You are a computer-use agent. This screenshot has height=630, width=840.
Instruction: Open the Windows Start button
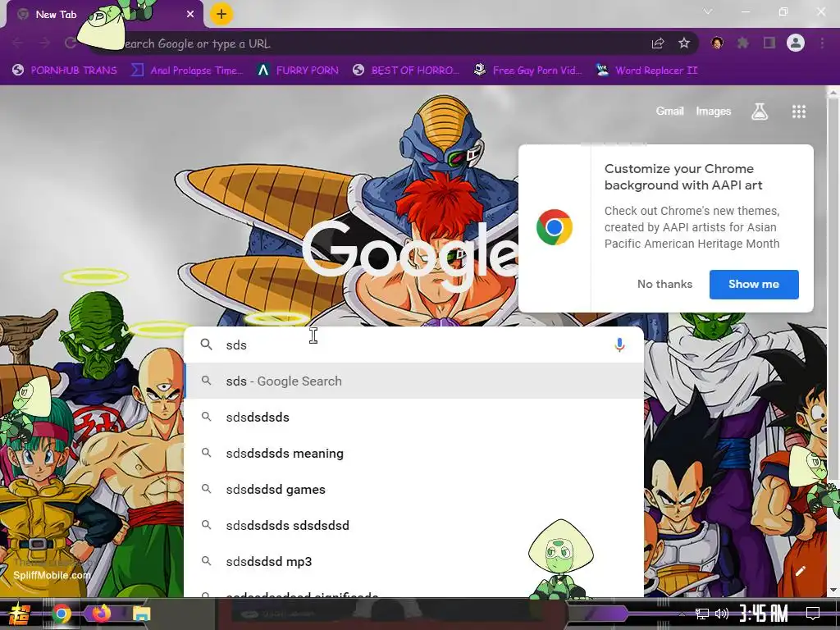18,614
